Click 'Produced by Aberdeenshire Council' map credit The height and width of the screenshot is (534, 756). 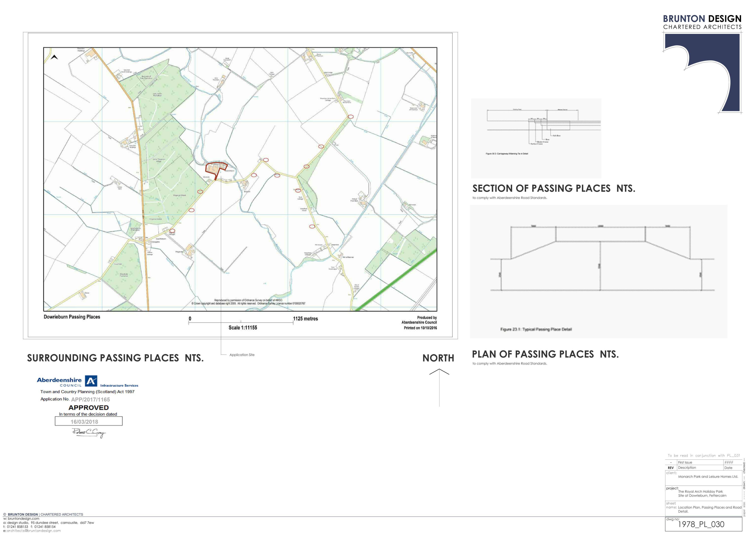[419, 320]
